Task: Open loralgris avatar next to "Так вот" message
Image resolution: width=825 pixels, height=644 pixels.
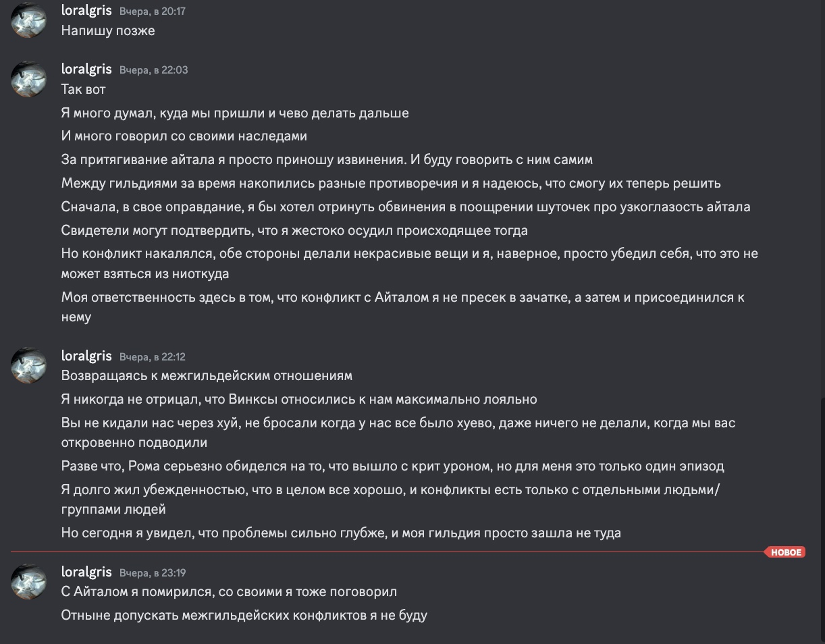Action: click(x=28, y=79)
